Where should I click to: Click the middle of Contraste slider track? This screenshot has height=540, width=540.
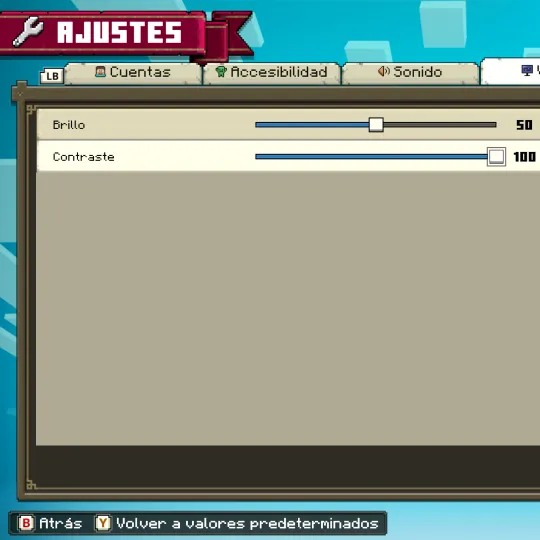coord(371,157)
